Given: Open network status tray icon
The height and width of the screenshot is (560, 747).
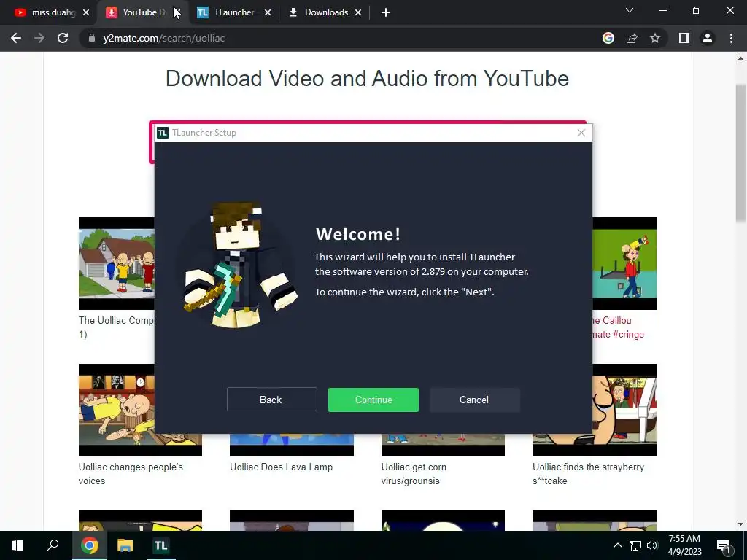Looking at the screenshot, I should click(x=635, y=545).
